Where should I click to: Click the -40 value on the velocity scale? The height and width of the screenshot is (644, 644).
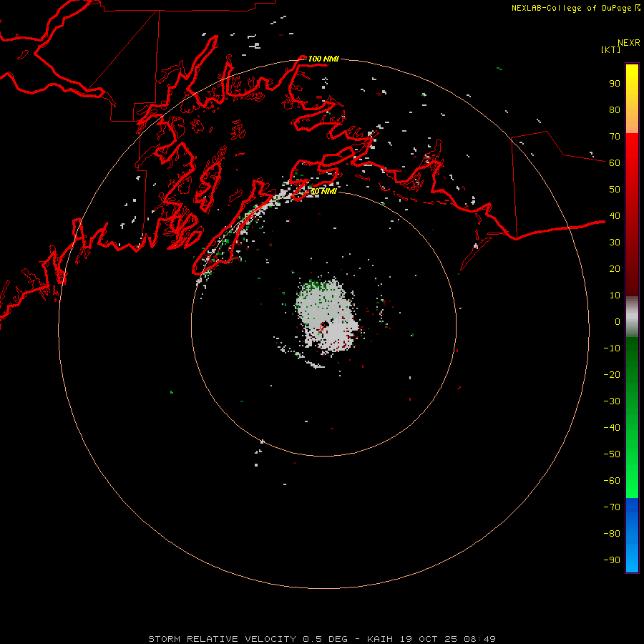(612, 428)
